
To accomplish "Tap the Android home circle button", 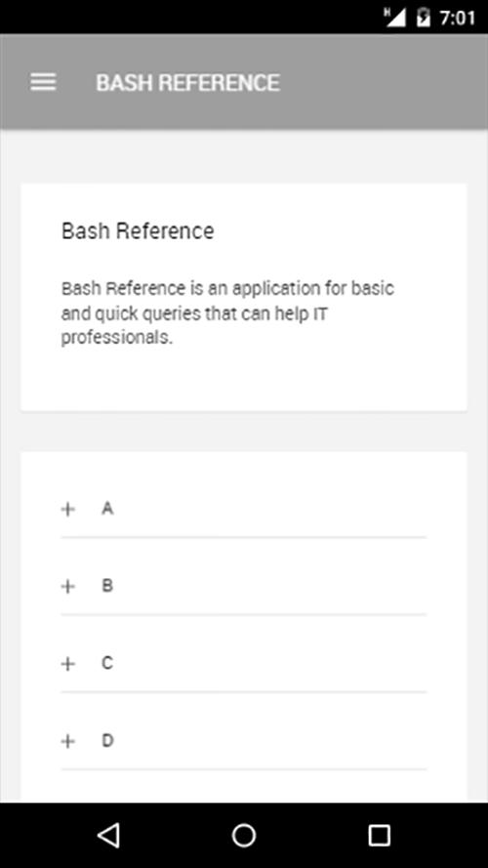I will point(244,835).
